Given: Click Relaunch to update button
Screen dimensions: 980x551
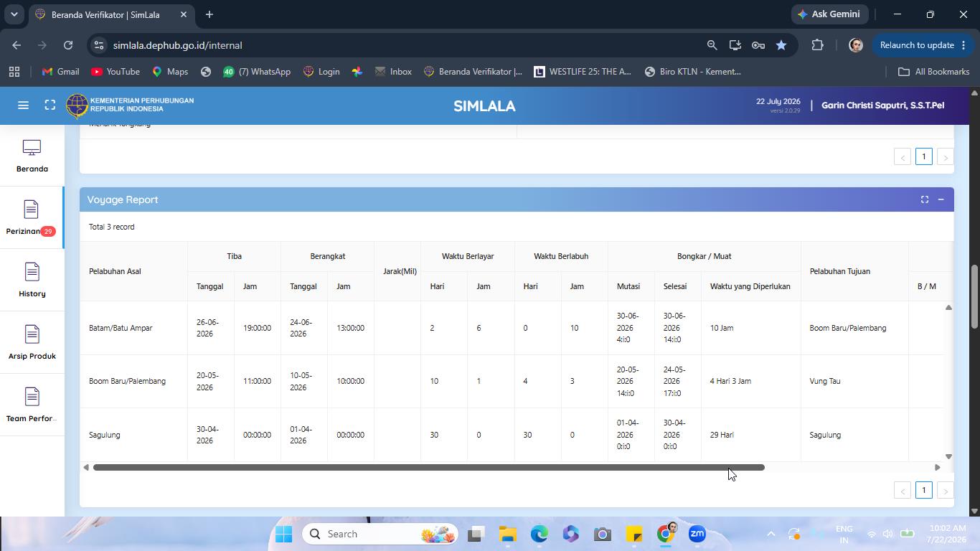Looking at the screenshot, I should pyautogui.click(x=923, y=45).
